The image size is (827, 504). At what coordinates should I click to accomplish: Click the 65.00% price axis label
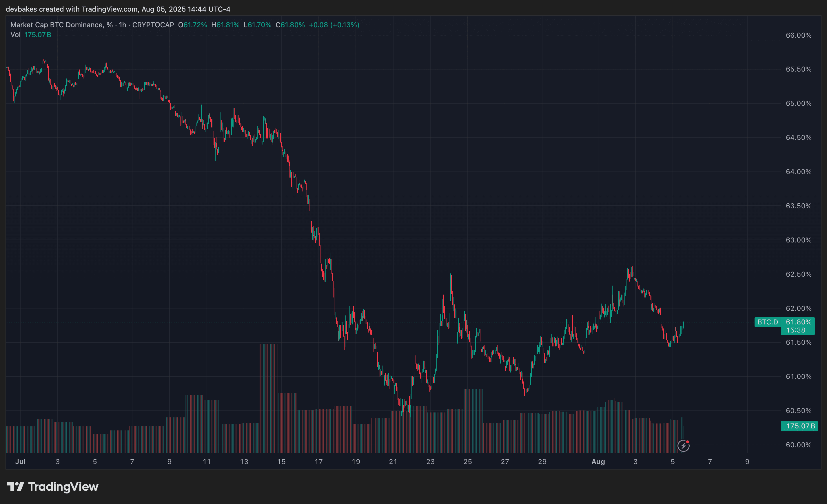point(799,103)
